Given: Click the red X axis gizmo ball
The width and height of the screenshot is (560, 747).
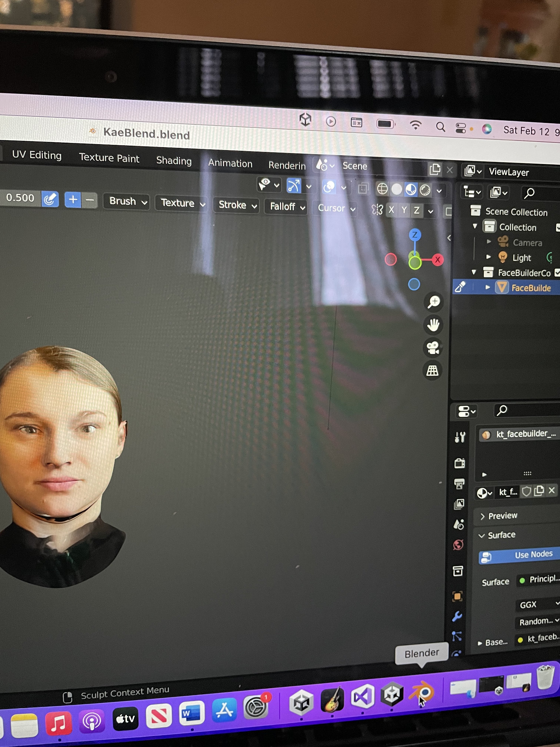Looking at the screenshot, I should [x=437, y=260].
